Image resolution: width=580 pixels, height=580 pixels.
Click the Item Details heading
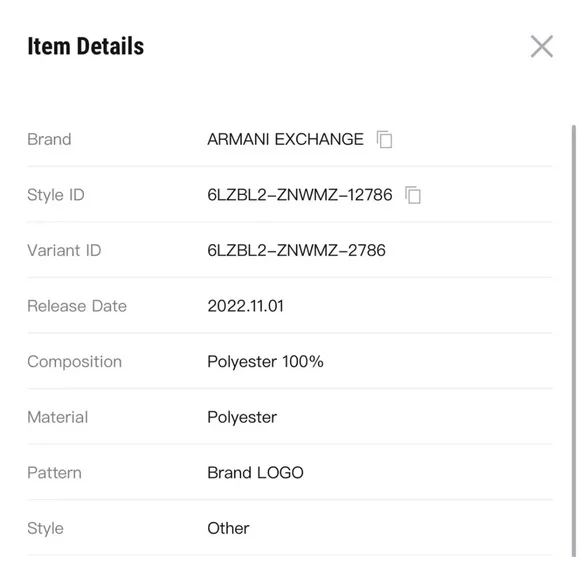click(86, 46)
